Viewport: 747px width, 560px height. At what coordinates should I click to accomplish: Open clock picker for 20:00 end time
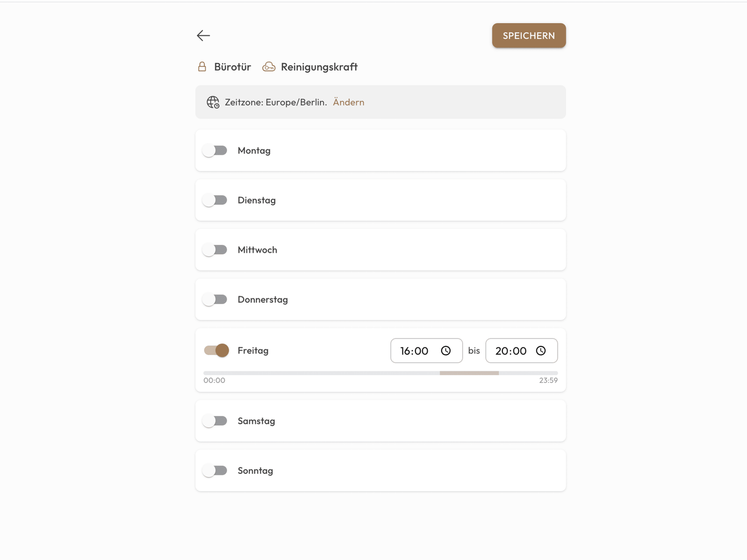541,351
